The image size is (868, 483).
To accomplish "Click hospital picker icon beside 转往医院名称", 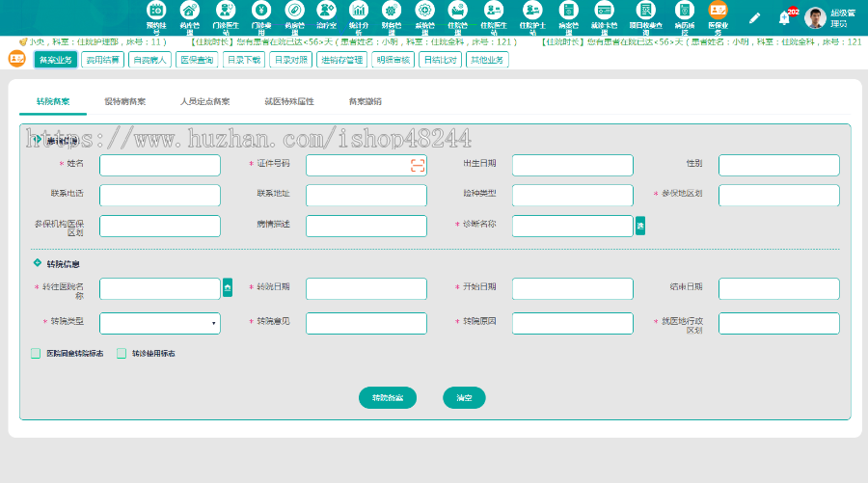I will coord(227,287).
